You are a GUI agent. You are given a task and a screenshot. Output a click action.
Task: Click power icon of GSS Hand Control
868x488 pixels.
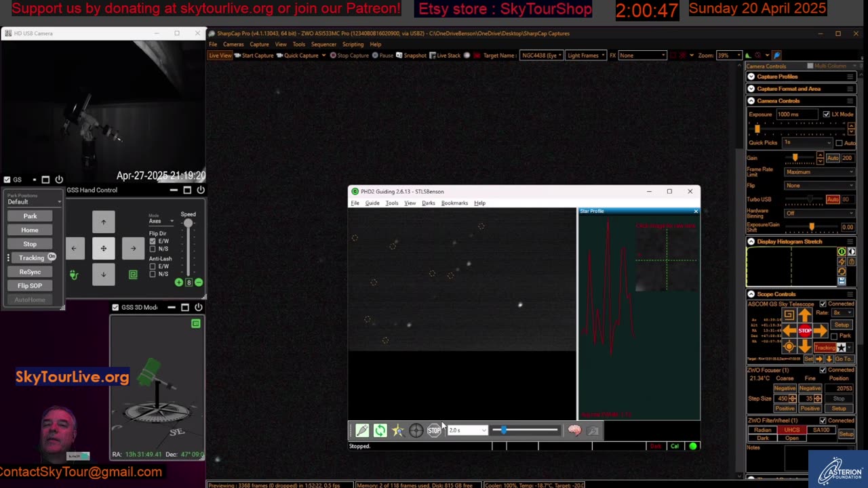201,190
